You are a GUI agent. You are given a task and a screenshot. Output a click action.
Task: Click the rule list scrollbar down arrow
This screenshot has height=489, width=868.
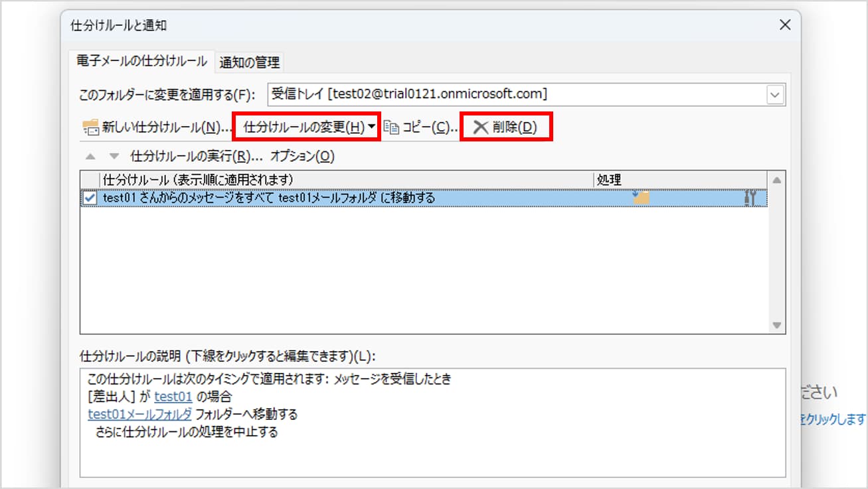coord(776,326)
